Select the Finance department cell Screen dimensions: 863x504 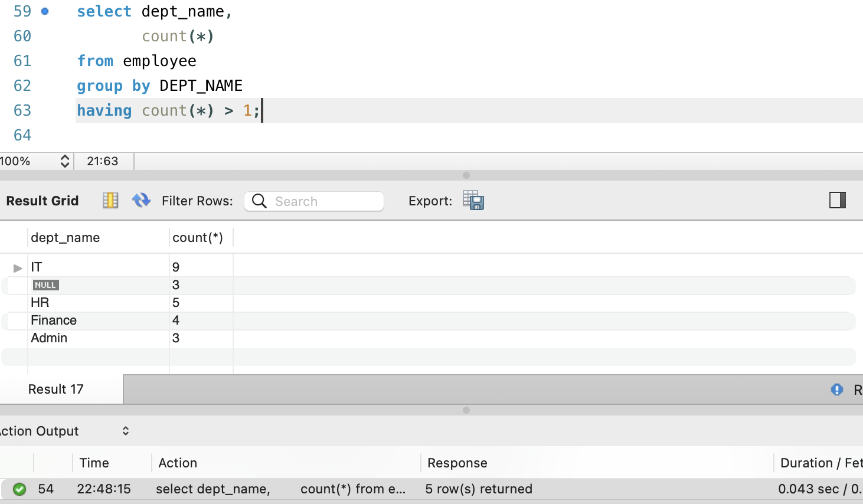pos(98,320)
